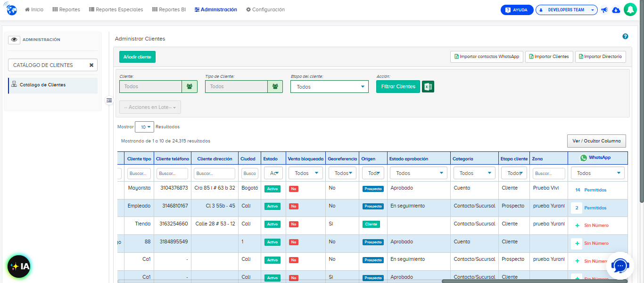This screenshot has height=283, width=644.
Task: Select Catálogo de Clientes sidebar item
Action: tap(53, 85)
